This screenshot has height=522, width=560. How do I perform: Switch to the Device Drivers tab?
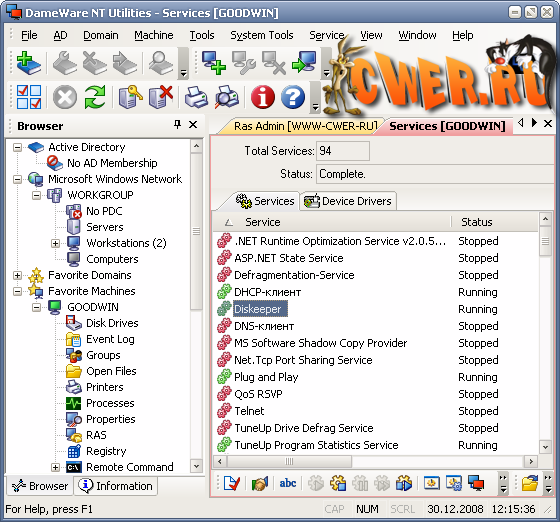[x=348, y=201]
